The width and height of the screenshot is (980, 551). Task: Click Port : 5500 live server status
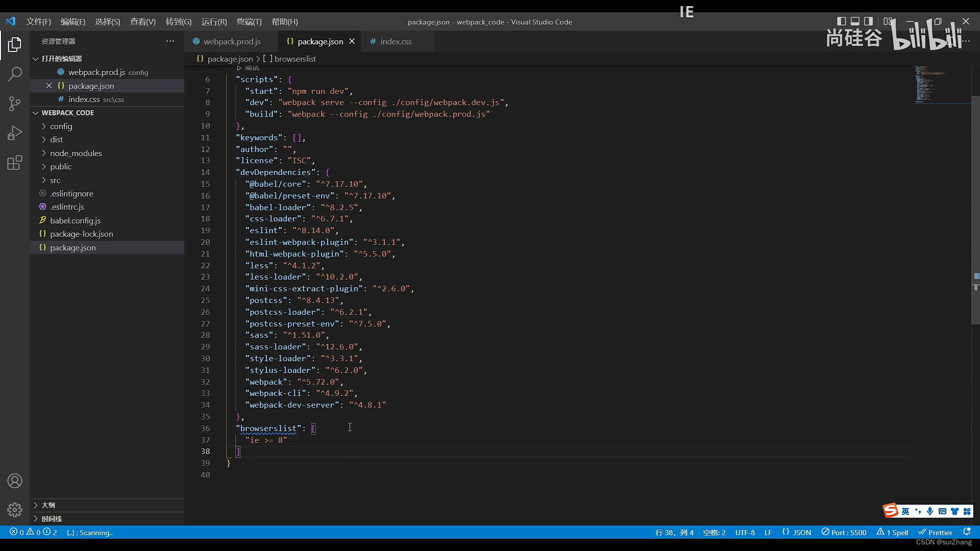coord(844,532)
